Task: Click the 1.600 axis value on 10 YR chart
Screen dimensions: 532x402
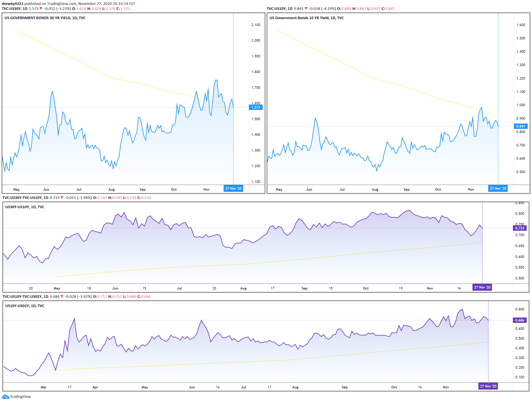Action: 521,25
